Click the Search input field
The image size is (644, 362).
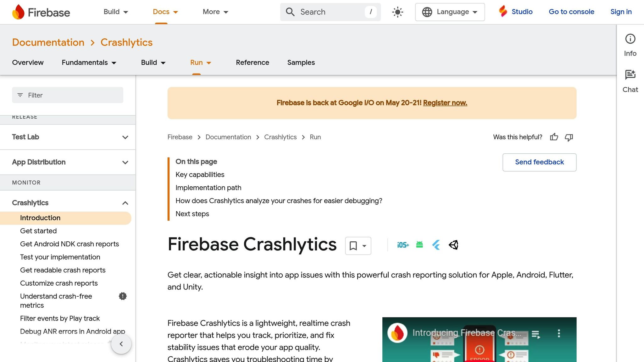point(330,12)
